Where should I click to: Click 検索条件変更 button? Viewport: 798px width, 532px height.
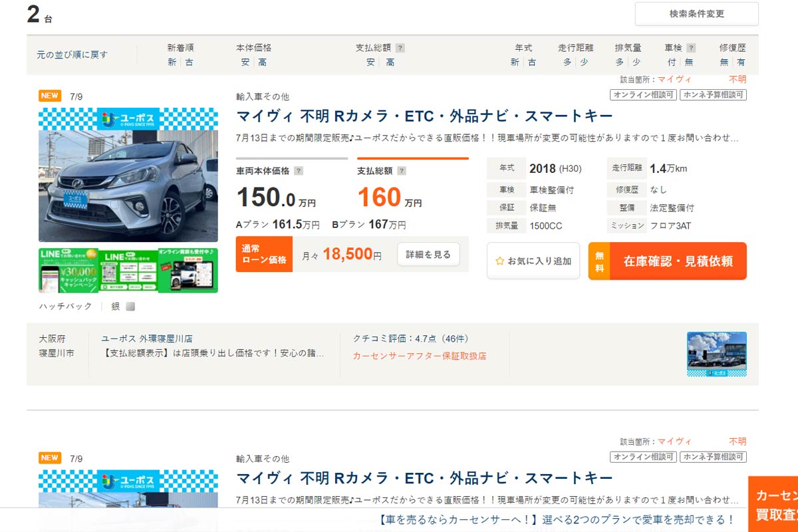pyautogui.click(x=696, y=14)
